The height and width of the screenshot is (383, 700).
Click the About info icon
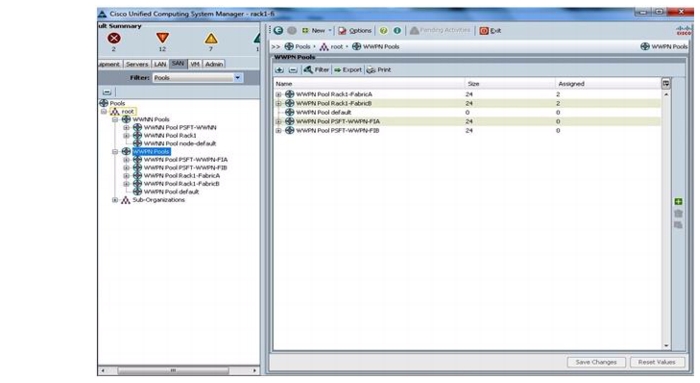point(397,30)
